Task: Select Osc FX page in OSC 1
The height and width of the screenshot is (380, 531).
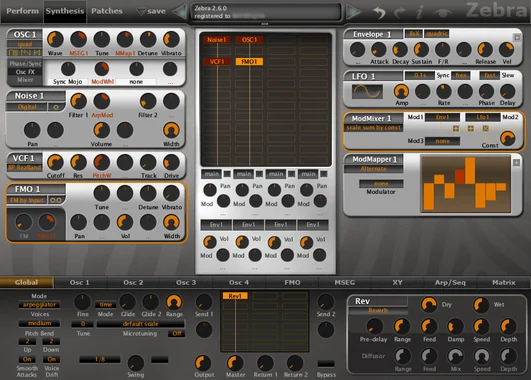Action: pos(25,72)
